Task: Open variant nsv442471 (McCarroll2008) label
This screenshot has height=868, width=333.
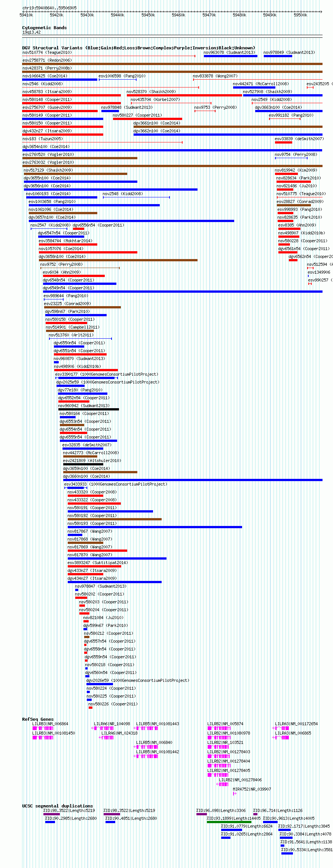Action: (261, 84)
